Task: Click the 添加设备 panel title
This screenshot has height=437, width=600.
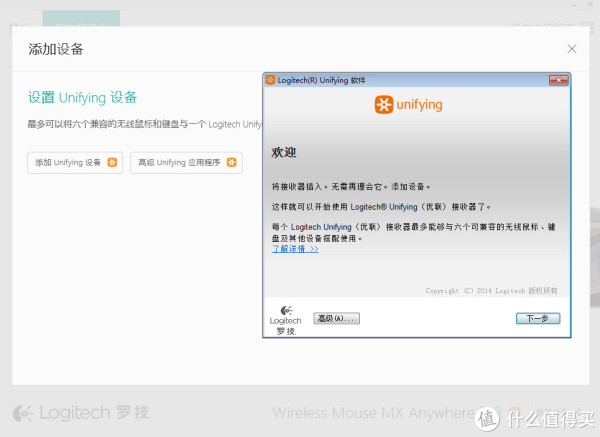Action: [x=56, y=49]
